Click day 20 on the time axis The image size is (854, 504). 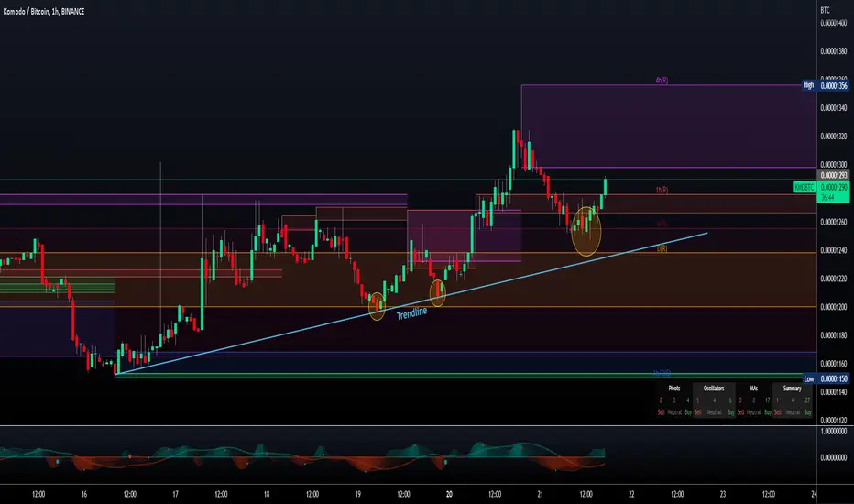tap(449, 494)
